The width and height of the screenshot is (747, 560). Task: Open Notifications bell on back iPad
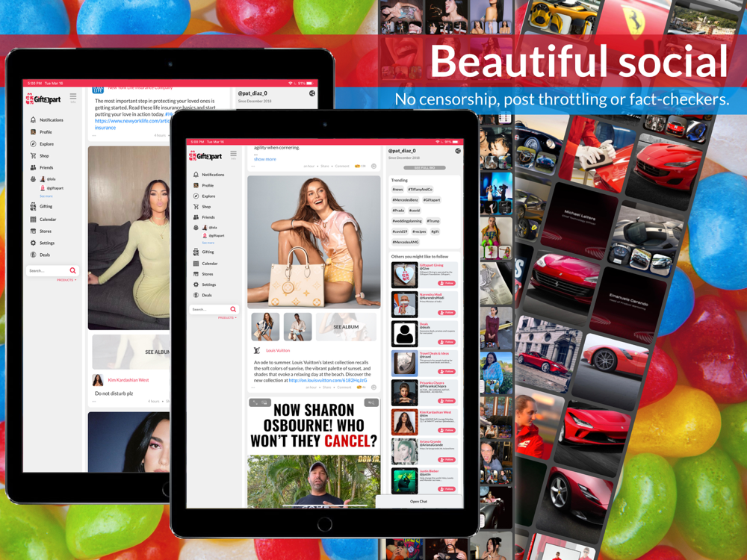34,120
